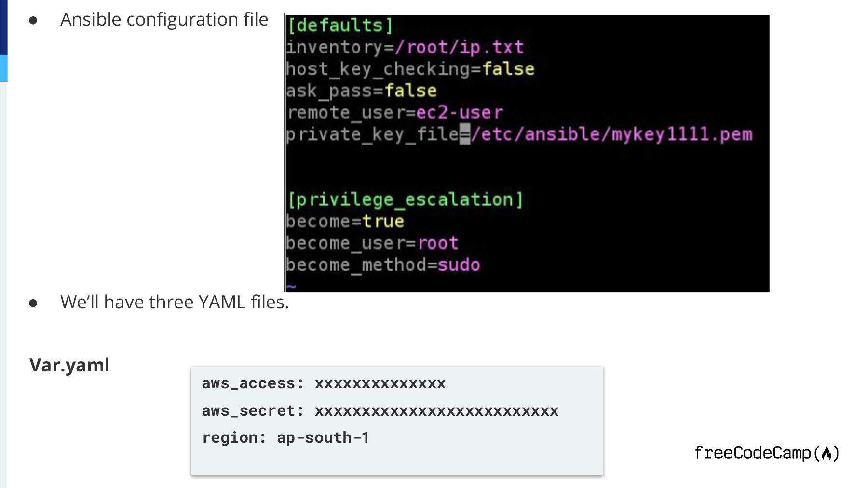Click the ask_pass=false line
Screen dimensions: 868x488
click(x=361, y=91)
